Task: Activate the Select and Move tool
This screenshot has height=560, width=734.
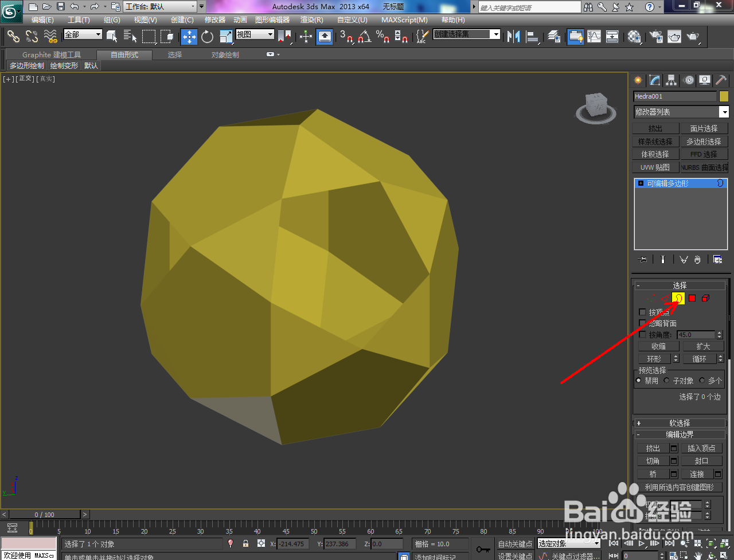Action: (189, 37)
